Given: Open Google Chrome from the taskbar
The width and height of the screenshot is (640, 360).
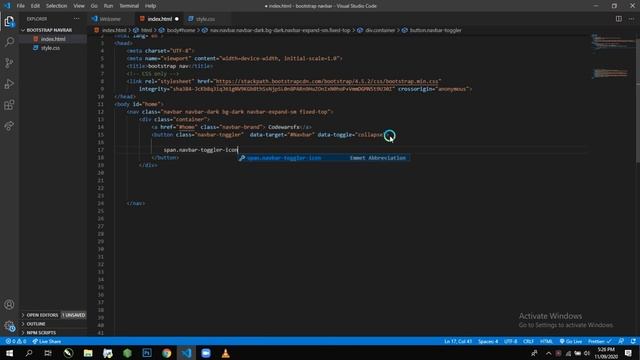Looking at the screenshot, I should click(167, 353).
